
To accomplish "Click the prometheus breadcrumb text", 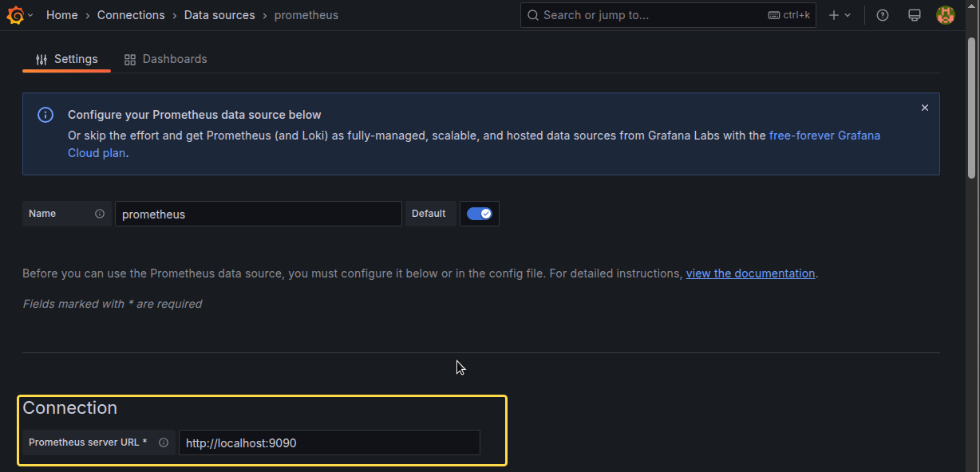I will coord(306,15).
